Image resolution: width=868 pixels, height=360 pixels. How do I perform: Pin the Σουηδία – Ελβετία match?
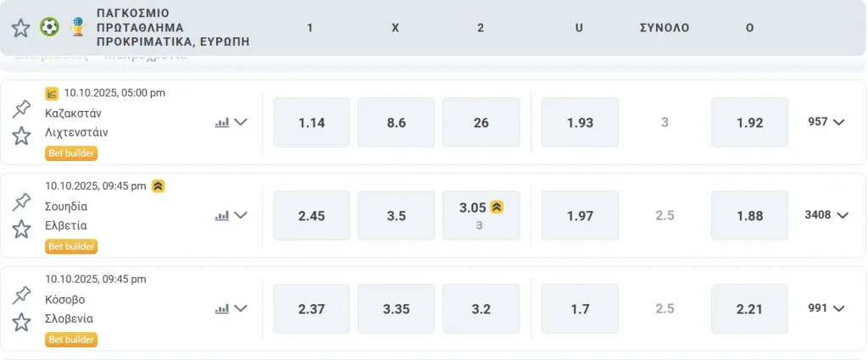(21, 202)
